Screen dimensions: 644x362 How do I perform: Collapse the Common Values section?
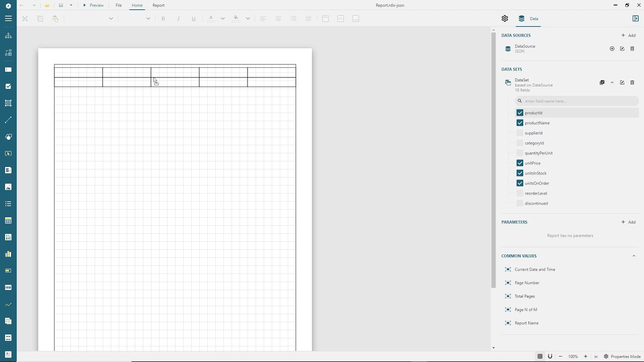[x=633, y=256]
